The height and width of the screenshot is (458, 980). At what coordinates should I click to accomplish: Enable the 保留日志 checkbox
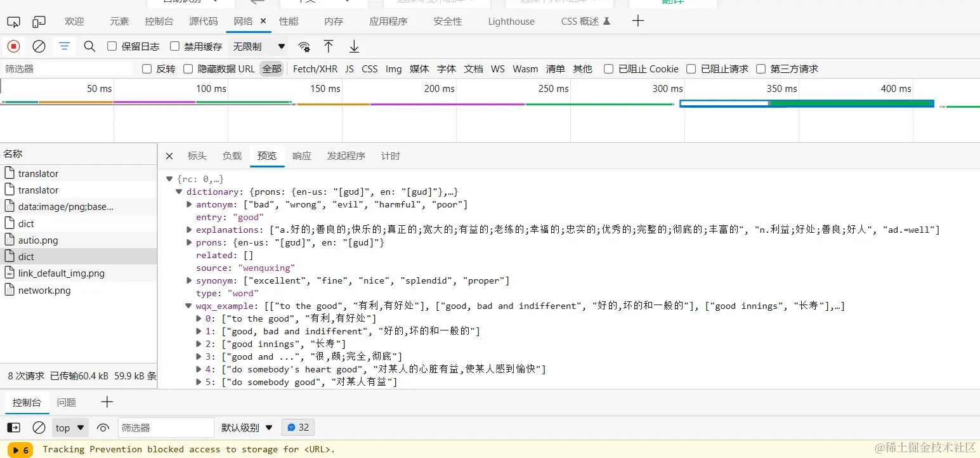click(x=112, y=46)
